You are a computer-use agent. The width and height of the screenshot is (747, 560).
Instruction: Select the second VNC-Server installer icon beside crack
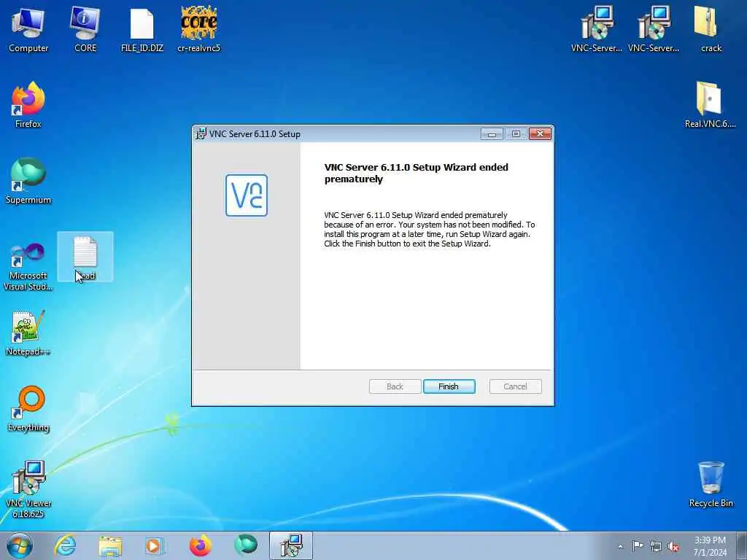(654, 29)
